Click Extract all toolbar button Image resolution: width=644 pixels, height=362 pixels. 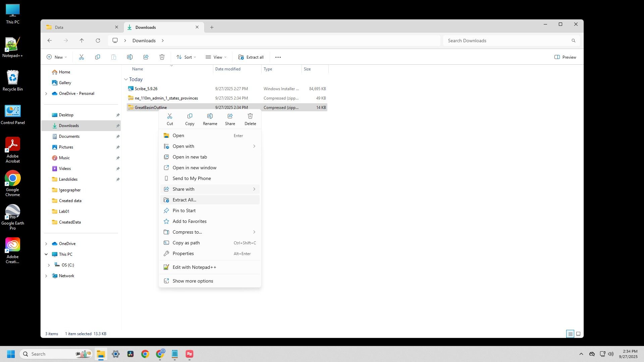(x=251, y=57)
